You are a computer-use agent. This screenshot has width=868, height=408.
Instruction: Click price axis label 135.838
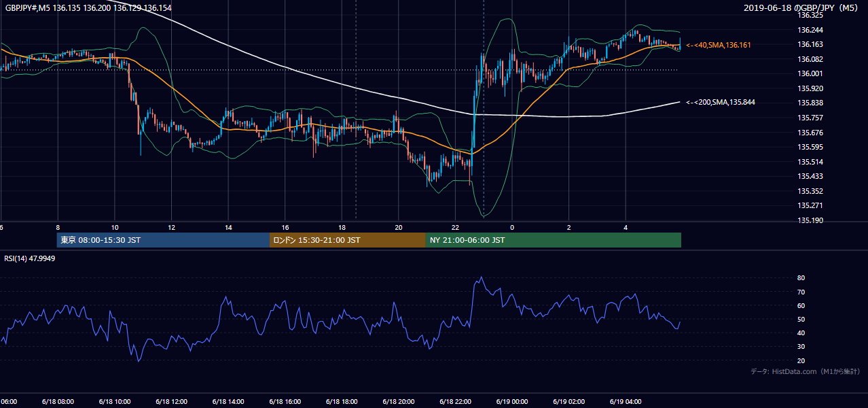[810, 103]
